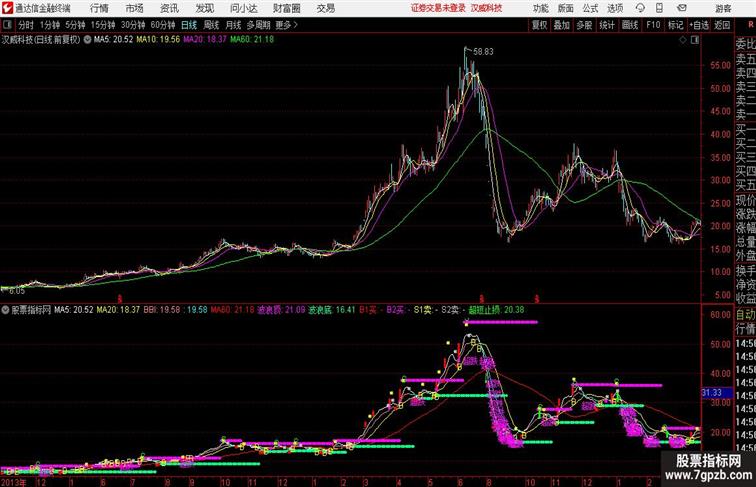Open the 功能 menu
756x487 pixels.
click(540, 8)
